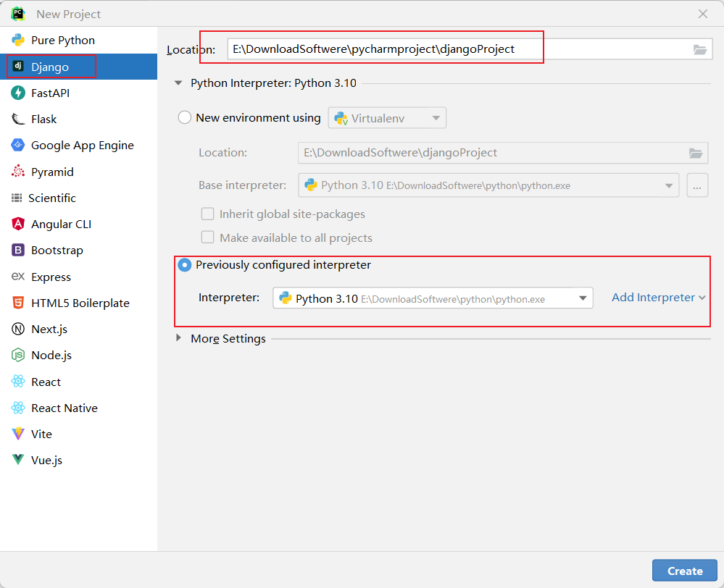Screen dimensions: 724x588
Task: Click the React atom icon
Action: (x=18, y=381)
